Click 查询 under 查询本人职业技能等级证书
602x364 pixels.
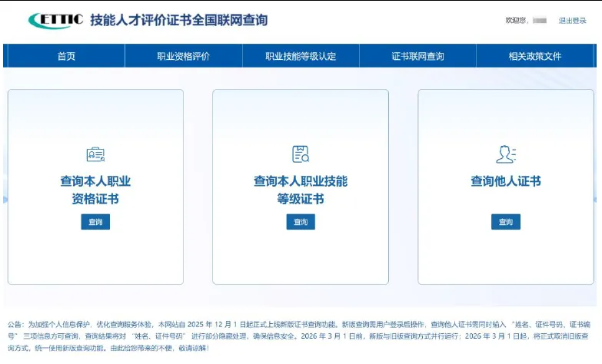[301, 222]
